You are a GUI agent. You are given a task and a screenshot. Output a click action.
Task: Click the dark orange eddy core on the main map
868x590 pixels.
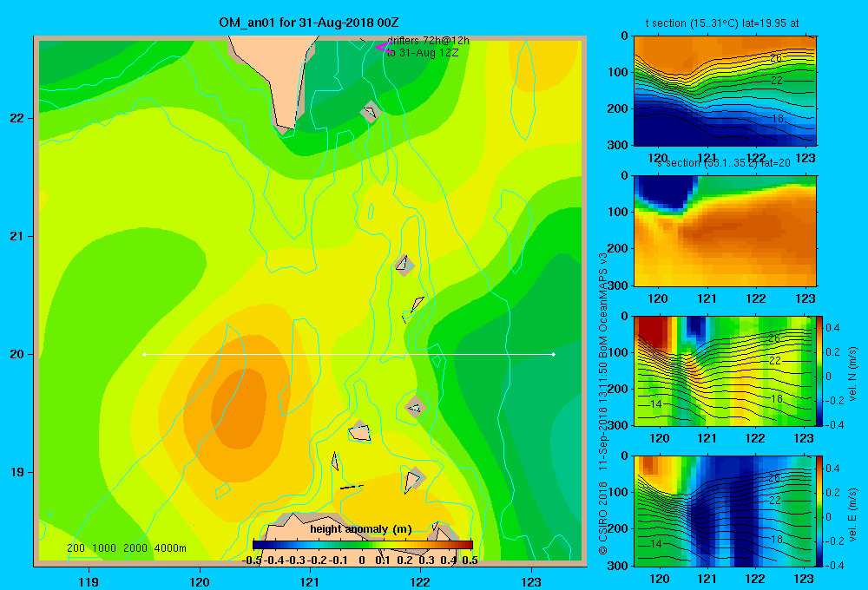[240, 407]
